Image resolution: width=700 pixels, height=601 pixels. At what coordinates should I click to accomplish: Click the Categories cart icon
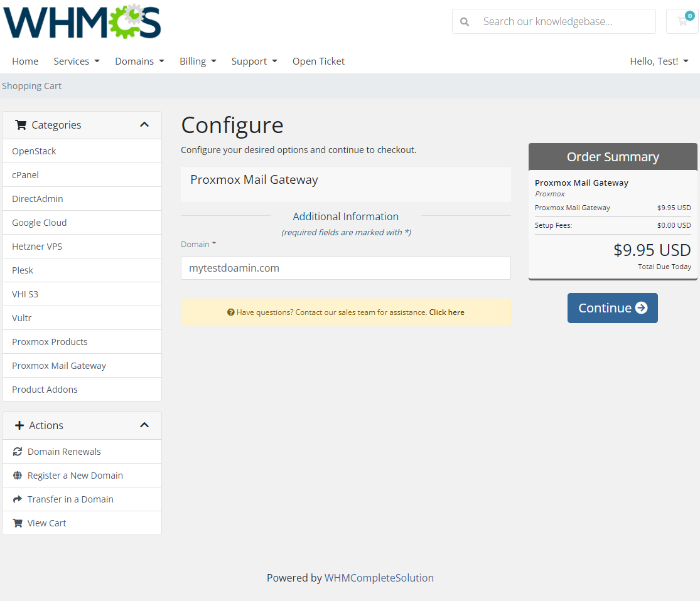pos(21,125)
